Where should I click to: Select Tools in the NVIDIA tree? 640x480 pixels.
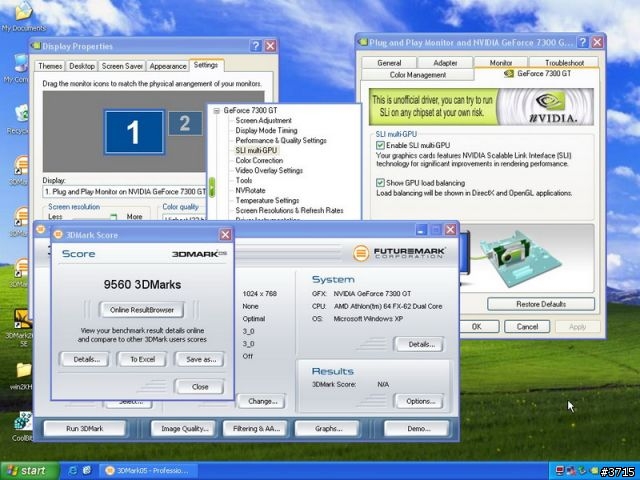point(244,180)
